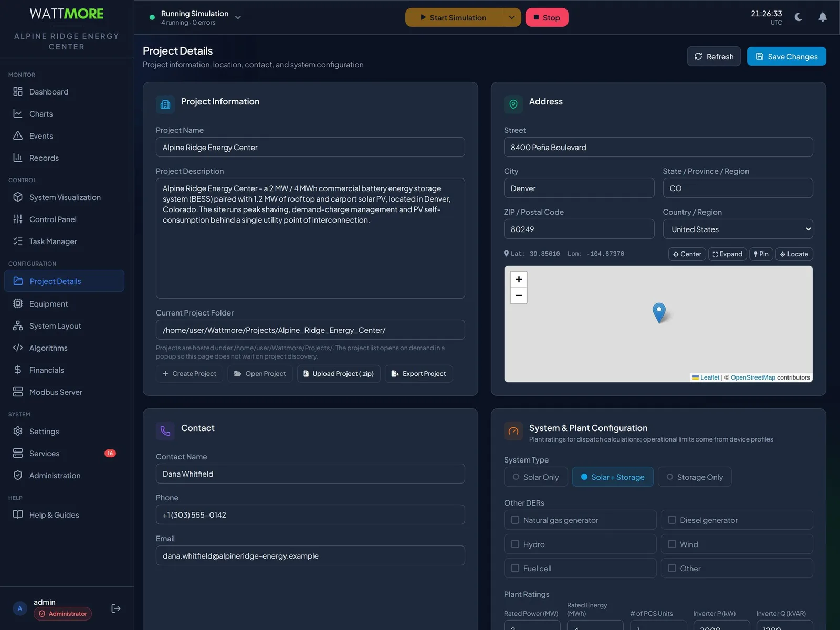Open the Control Panel page
The image size is (840, 630).
point(64,219)
